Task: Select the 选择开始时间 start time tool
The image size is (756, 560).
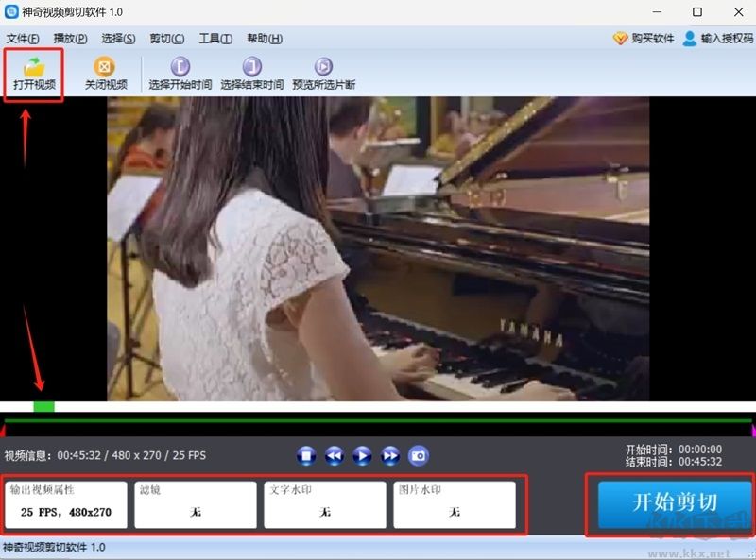Action: click(x=180, y=68)
